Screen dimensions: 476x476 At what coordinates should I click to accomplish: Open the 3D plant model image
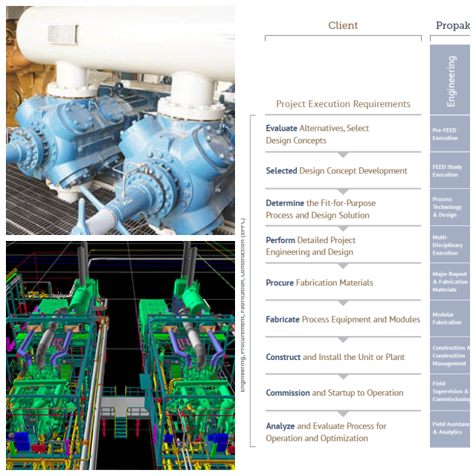pos(120,354)
